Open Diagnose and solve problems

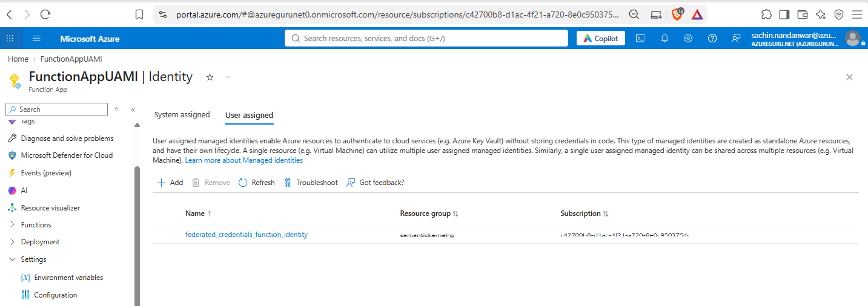67,138
